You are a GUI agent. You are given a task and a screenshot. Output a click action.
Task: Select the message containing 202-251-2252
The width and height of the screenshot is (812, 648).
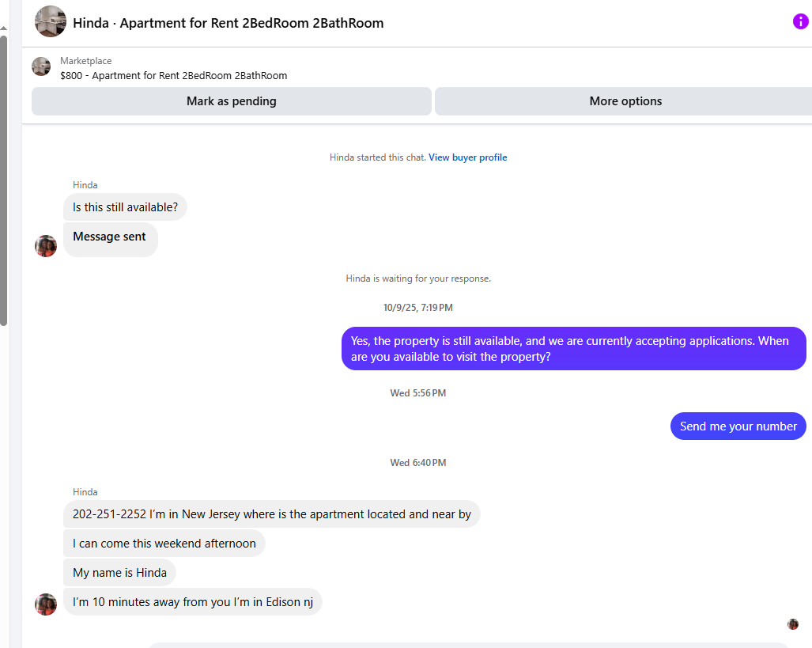point(271,514)
